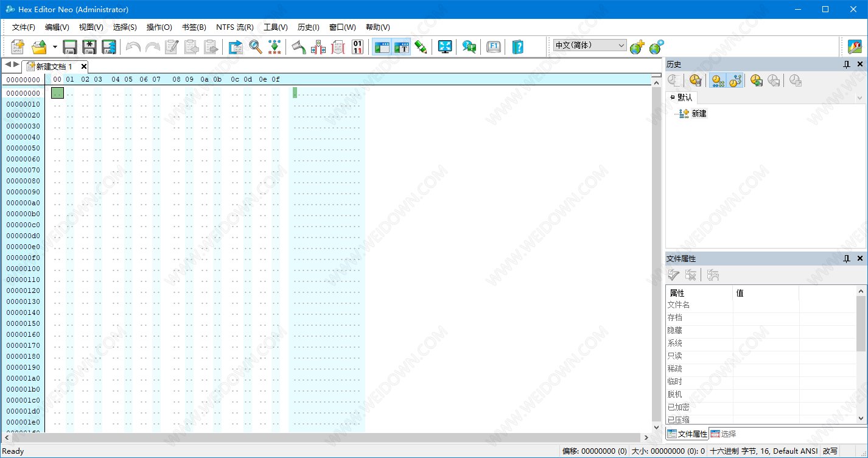
Task: Open Find with the magnifier icon
Action: point(256,47)
